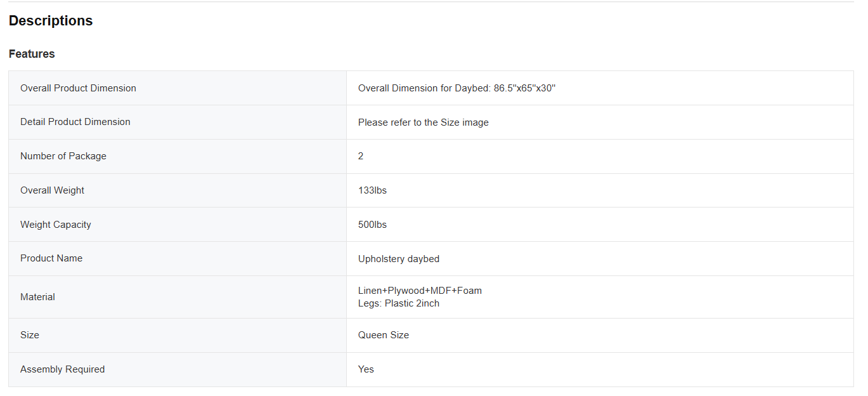Image resolution: width=868 pixels, height=396 pixels.
Task: Click the Upholstery daybed value
Action: click(399, 259)
